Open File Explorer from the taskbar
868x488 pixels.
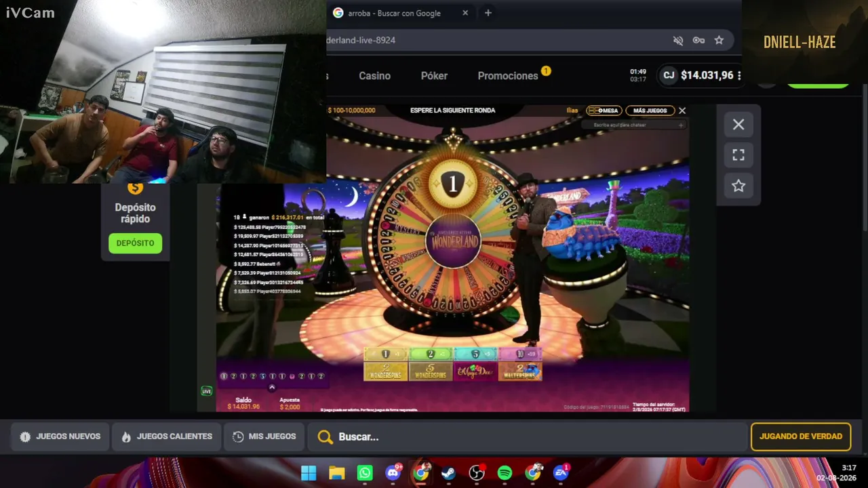point(337,472)
